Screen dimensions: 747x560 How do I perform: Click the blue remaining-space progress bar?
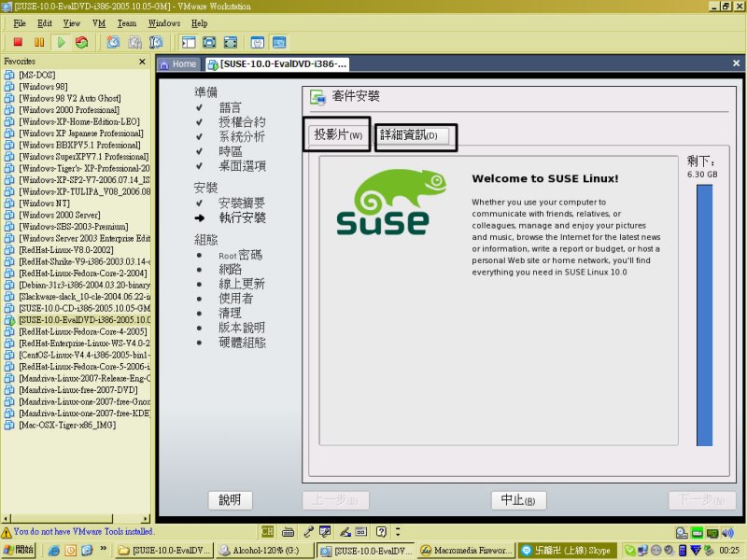click(704, 315)
